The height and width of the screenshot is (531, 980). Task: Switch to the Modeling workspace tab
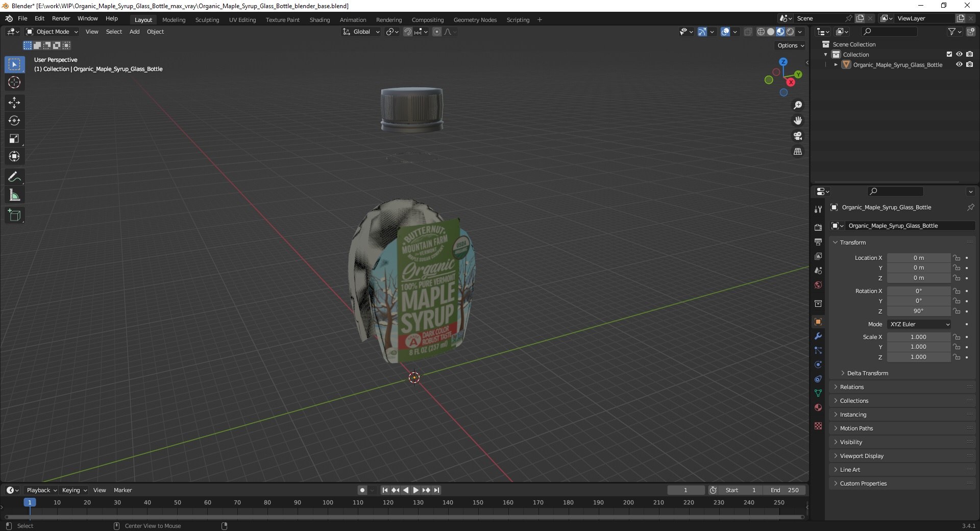174,20
